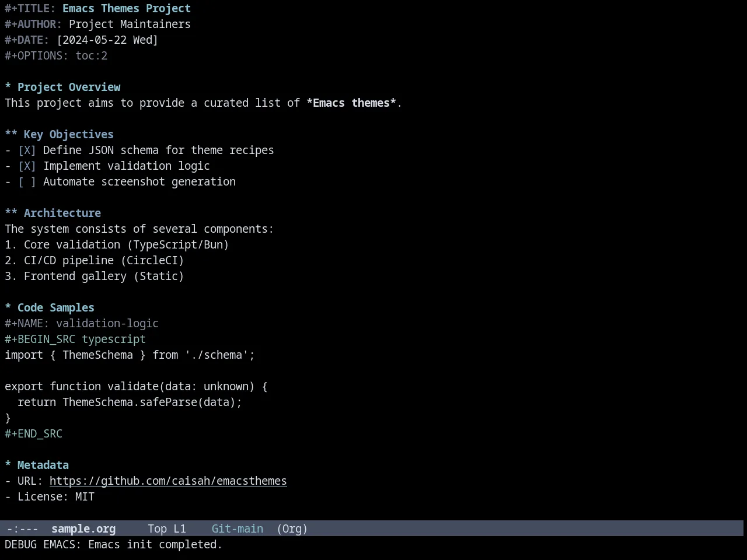Collapse the Project Overview heading star
The image size is (747, 560).
pos(8,87)
